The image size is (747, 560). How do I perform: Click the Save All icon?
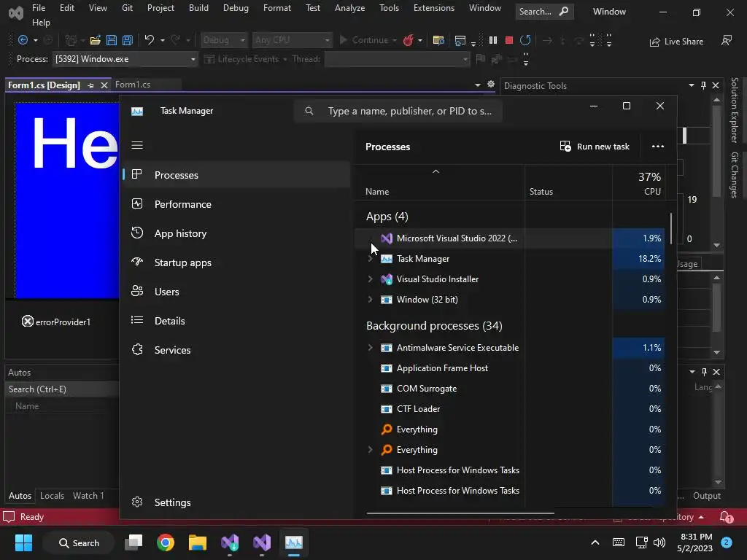(x=128, y=40)
